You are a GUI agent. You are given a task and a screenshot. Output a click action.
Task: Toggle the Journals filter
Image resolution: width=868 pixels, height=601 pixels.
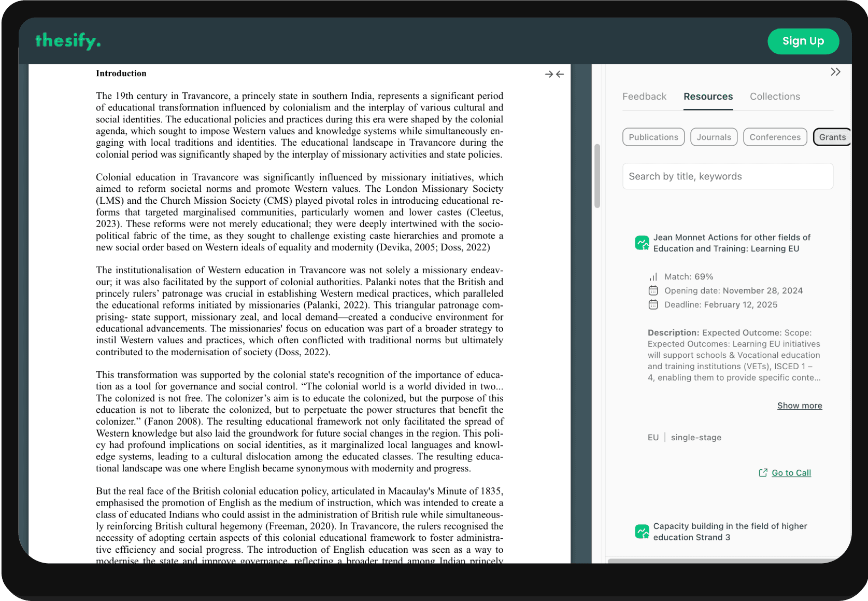(714, 137)
